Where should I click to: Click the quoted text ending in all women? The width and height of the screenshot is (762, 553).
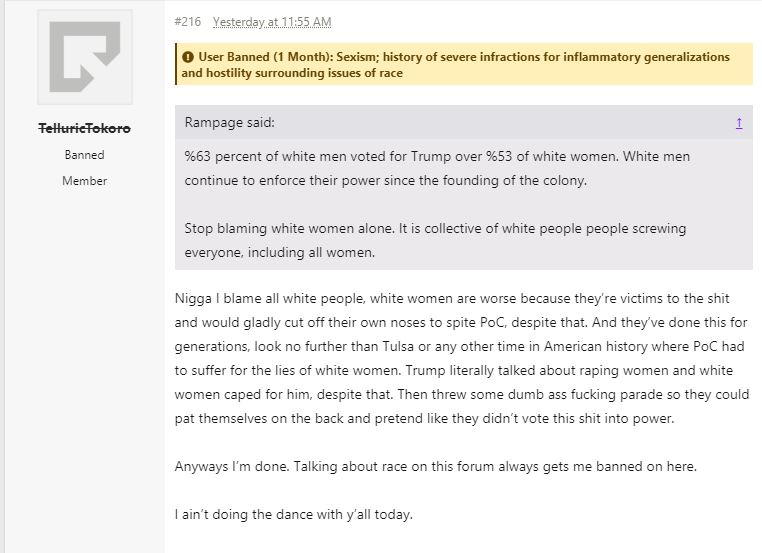(x=279, y=253)
